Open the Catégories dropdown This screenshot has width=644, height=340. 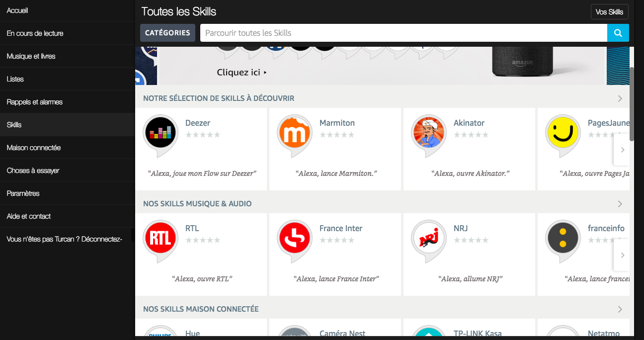[x=167, y=33]
